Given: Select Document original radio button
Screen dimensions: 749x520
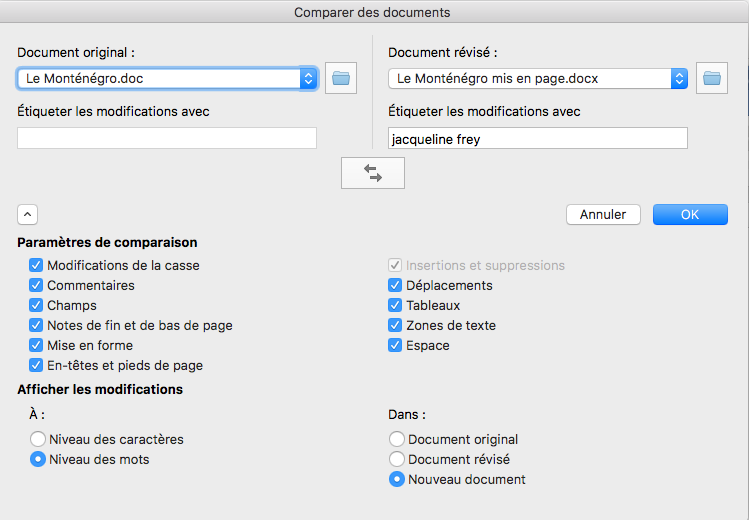Looking at the screenshot, I should (x=397, y=439).
